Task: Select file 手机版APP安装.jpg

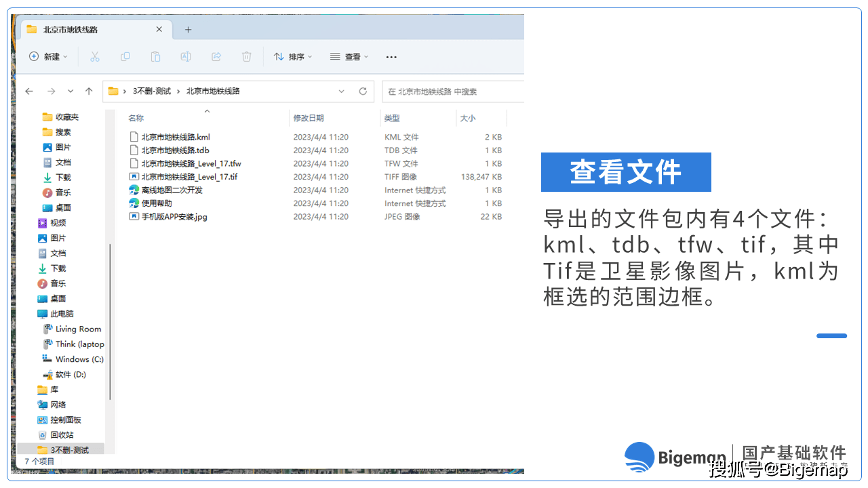Action: (174, 216)
